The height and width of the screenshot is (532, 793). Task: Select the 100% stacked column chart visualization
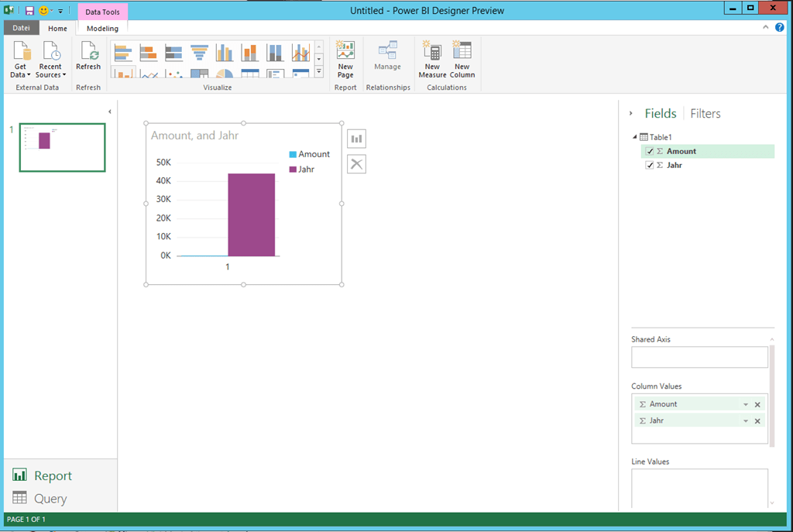[275, 53]
